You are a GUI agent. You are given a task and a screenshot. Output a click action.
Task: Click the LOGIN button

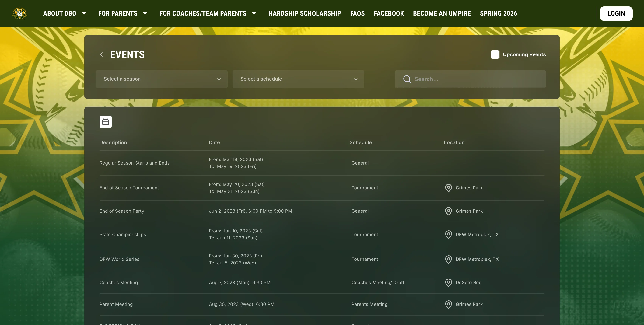[616, 13]
